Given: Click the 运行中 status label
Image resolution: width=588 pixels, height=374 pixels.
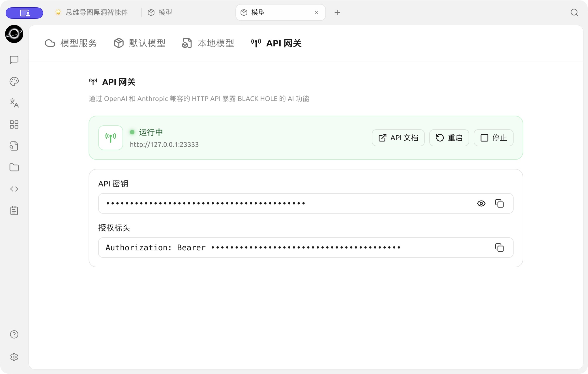Looking at the screenshot, I should coord(151,132).
